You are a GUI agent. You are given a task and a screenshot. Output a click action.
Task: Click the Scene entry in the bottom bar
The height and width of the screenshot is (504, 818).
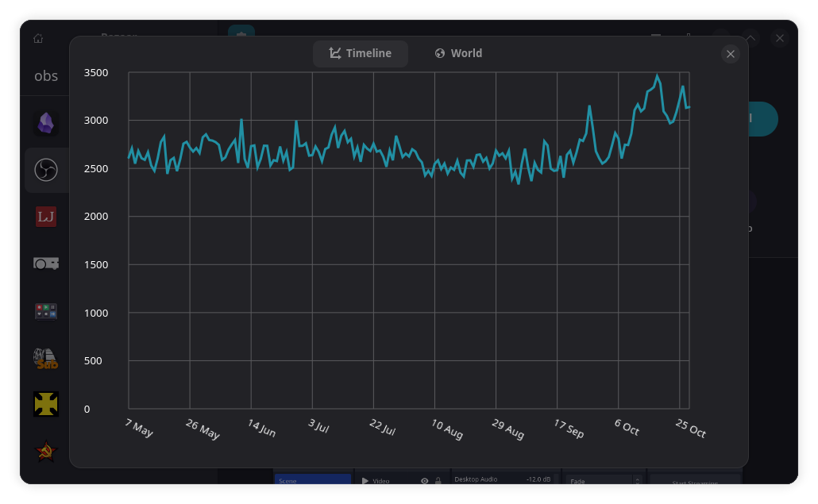(312, 480)
